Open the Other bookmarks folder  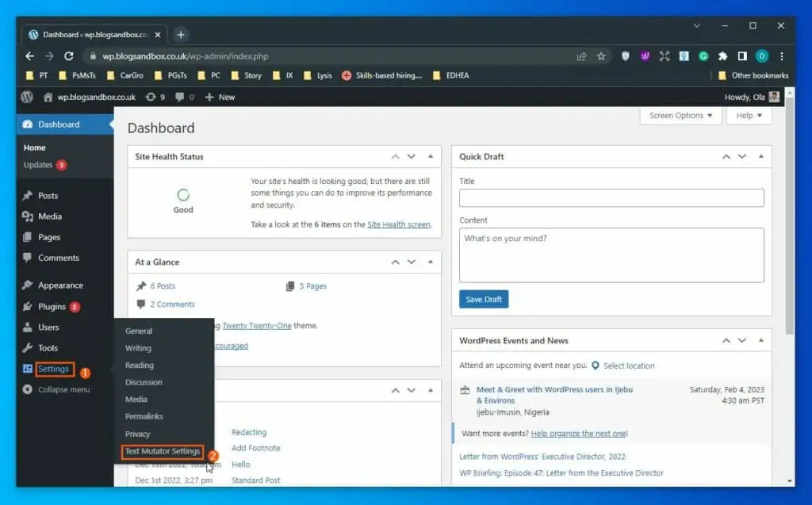coord(753,75)
